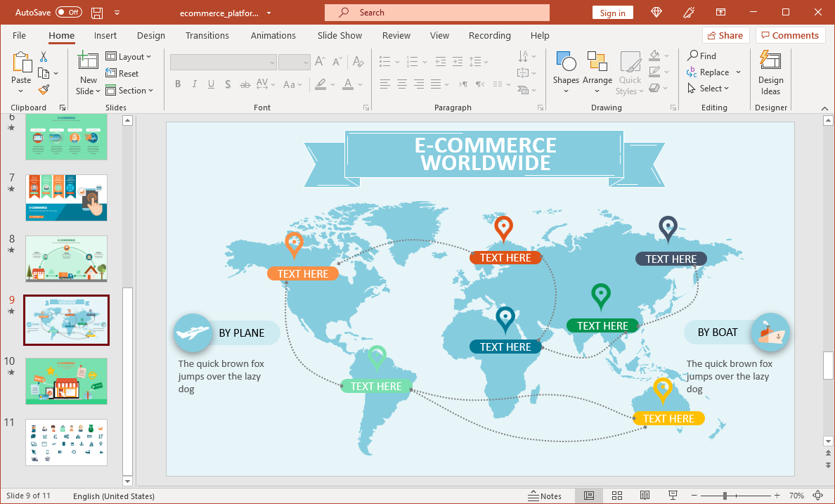This screenshot has width=835, height=504.
Task: Click the Sign in button
Action: click(x=612, y=13)
